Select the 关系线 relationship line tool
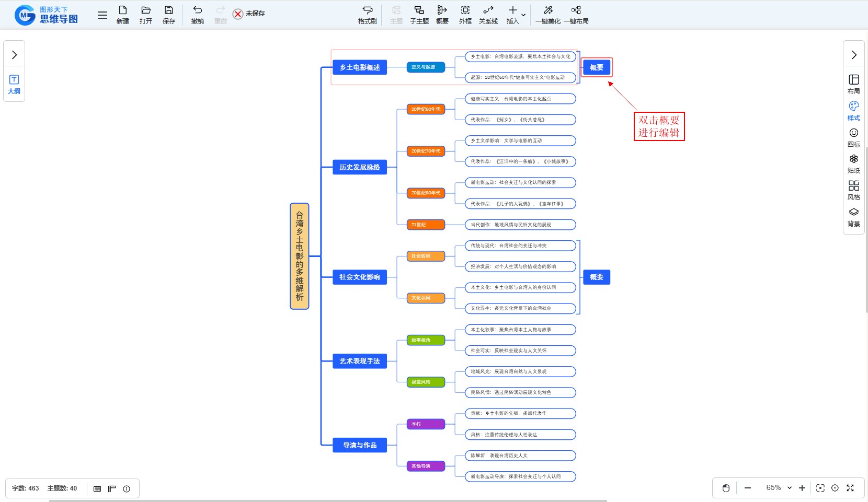Viewport: 868px width, 502px height. click(x=488, y=15)
